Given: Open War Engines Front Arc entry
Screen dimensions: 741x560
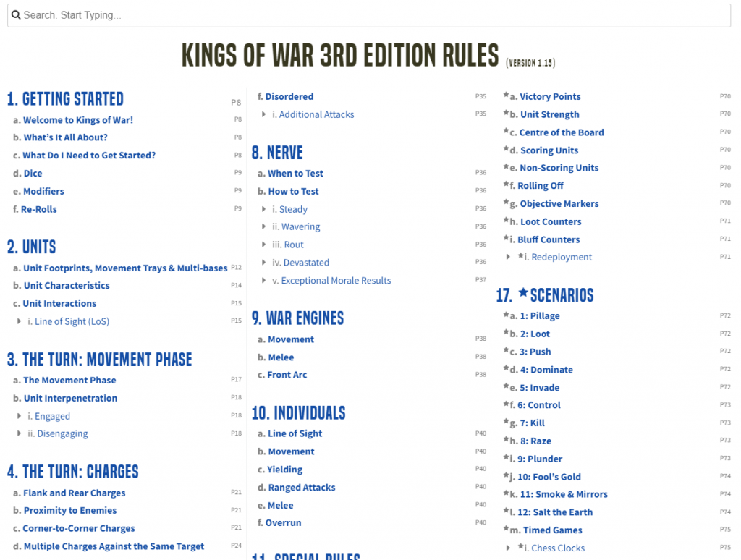Looking at the screenshot, I should click(x=287, y=375).
